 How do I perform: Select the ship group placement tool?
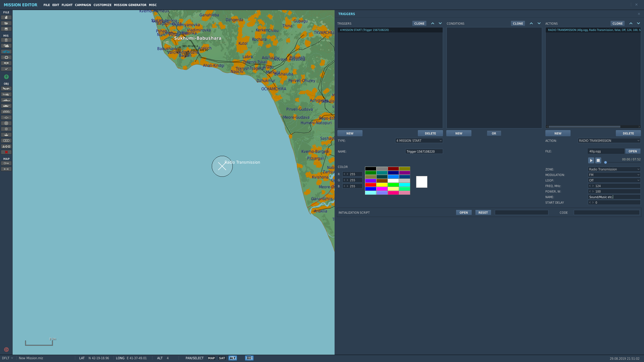(x=6, y=100)
